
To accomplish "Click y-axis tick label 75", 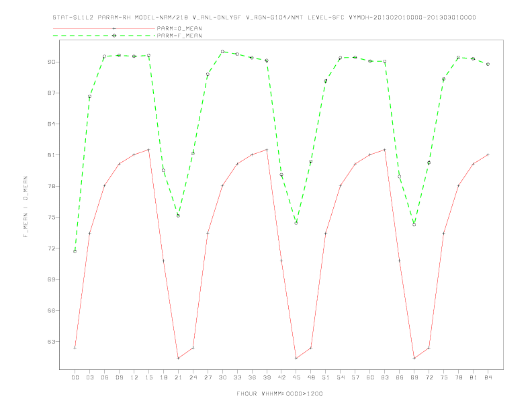I will point(52,217).
